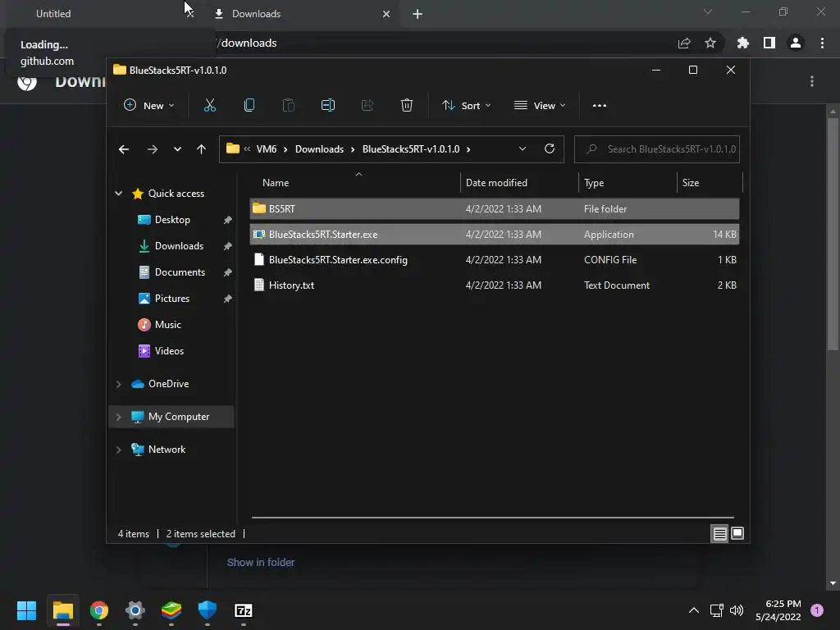Open Music in the sidebar

coord(167,325)
